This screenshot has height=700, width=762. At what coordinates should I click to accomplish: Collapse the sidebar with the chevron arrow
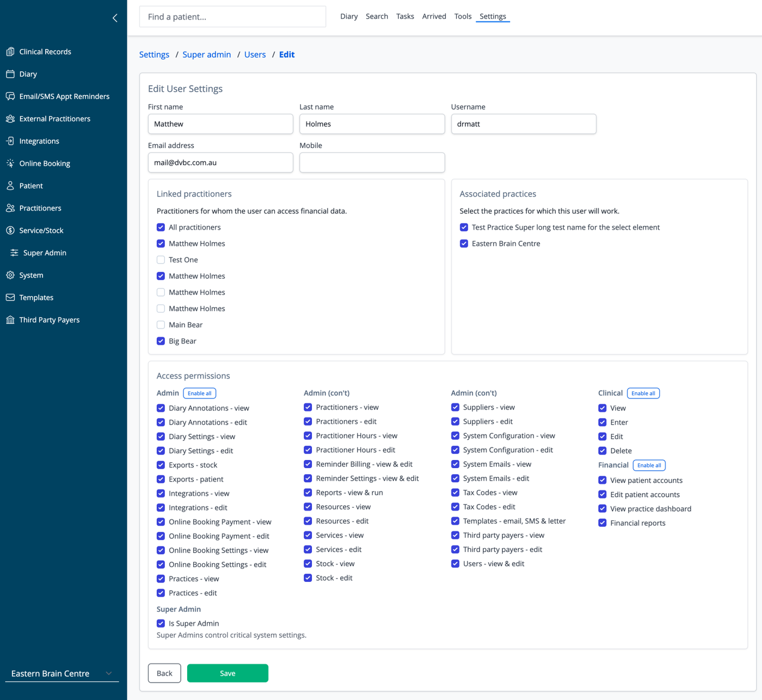[115, 18]
